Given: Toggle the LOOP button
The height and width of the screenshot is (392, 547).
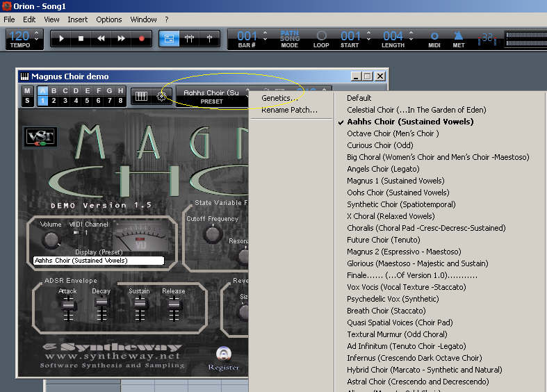Looking at the screenshot, I should [321, 39].
